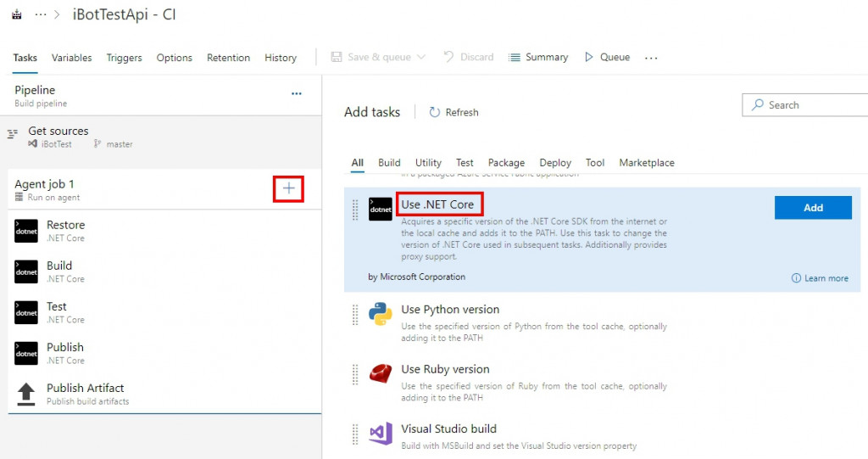Click the Queue play icon
This screenshot has width=868, height=459.
(x=589, y=57)
